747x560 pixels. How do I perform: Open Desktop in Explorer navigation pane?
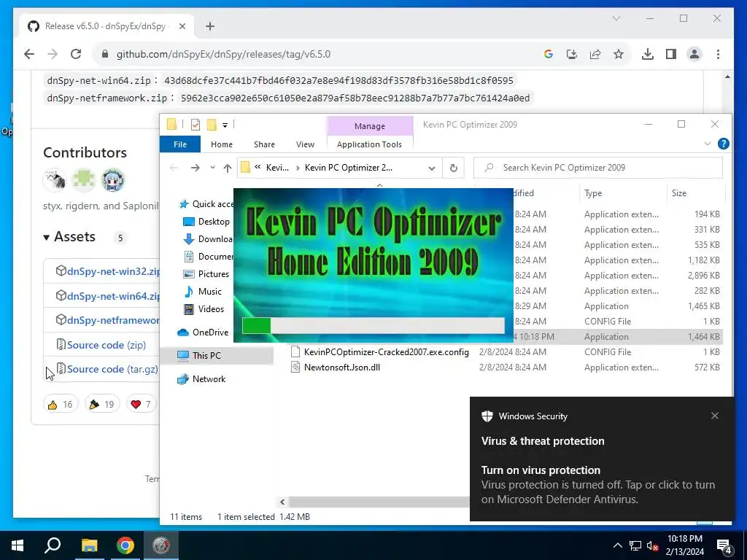point(214,222)
